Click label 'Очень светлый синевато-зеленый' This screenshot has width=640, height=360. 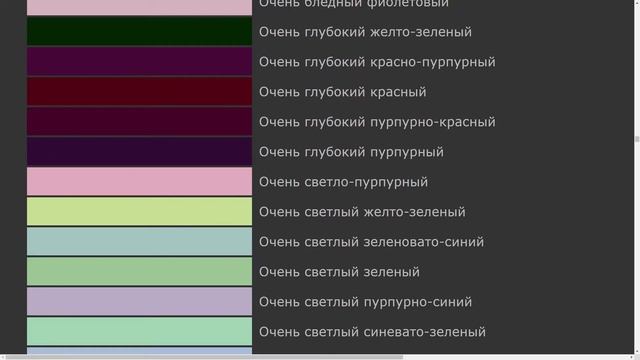click(372, 332)
